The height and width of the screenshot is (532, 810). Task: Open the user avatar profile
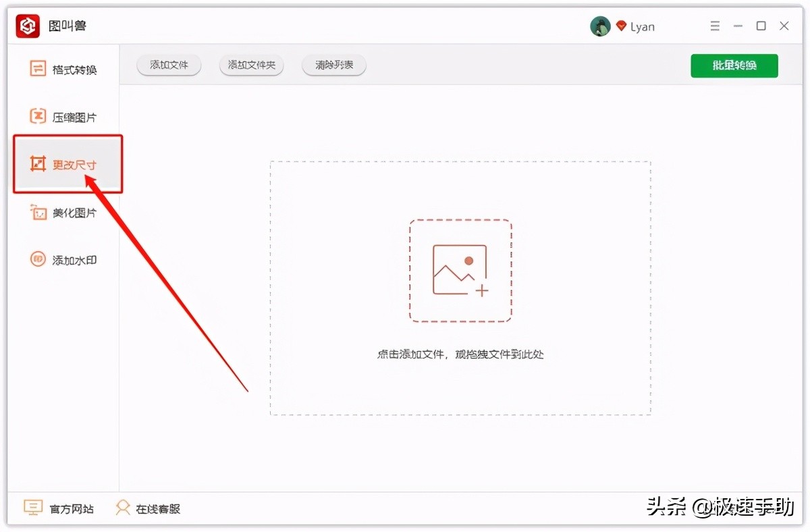point(600,26)
